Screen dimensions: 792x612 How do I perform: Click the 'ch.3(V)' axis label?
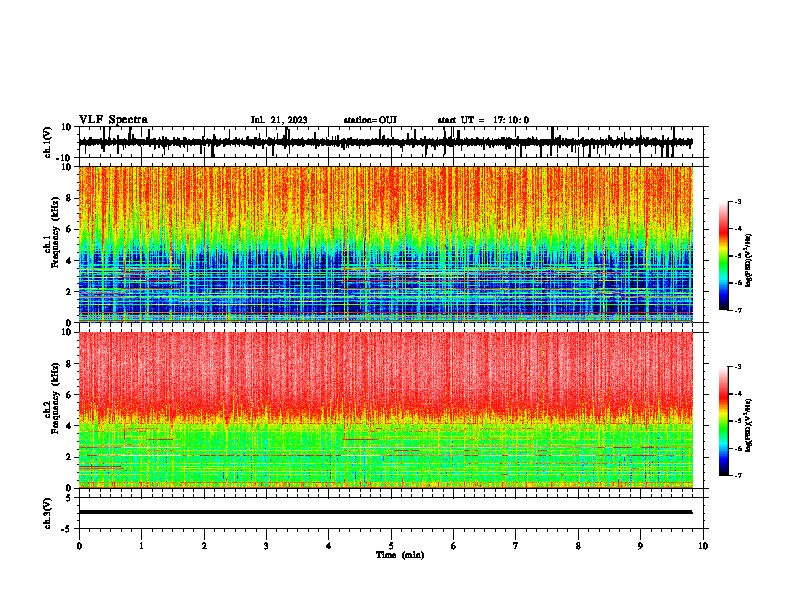(48, 513)
